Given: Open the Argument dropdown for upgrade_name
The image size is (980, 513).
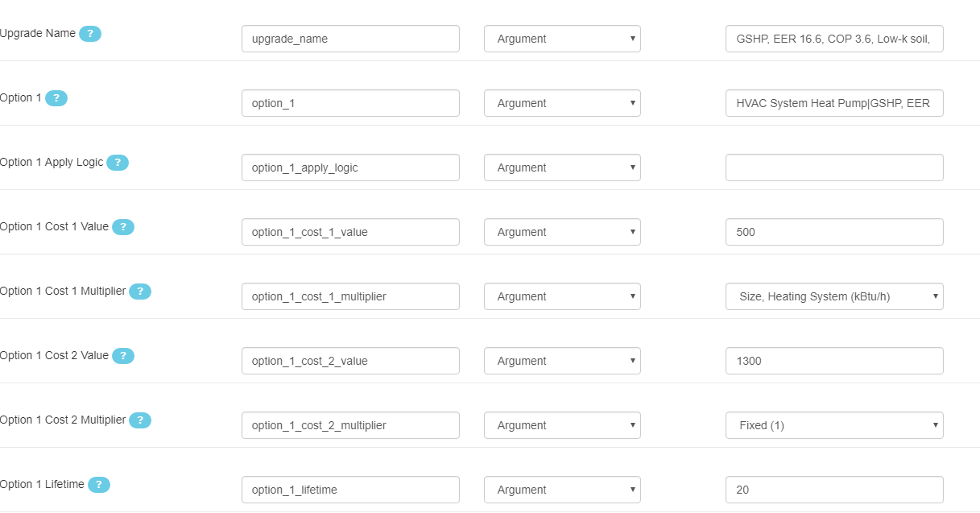Looking at the screenshot, I should pyautogui.click(x=562, y=39).
